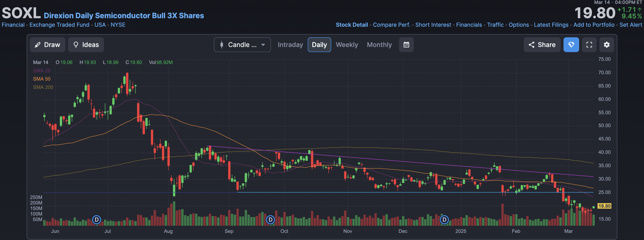
Task: Click Add to Portfolio link
Action: (594, 25)
